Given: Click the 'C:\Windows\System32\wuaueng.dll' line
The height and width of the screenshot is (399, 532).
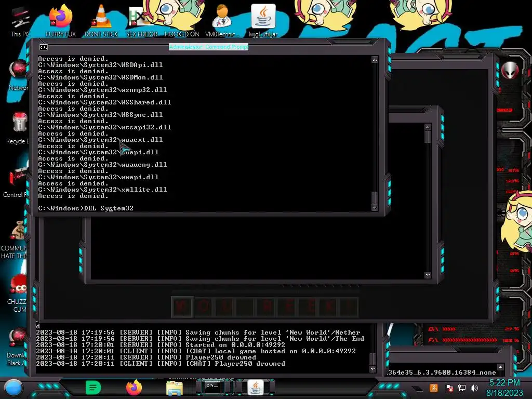Looking at the screenshot, I should pos(102,165).
